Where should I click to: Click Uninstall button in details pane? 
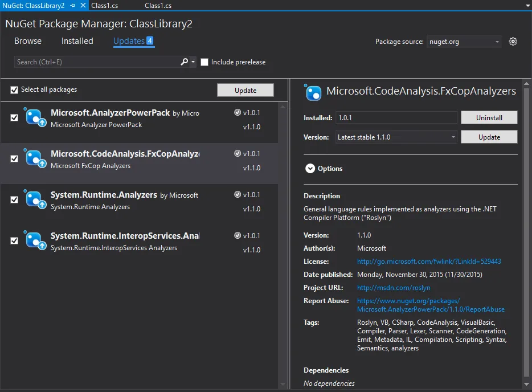tap(489, 117)
